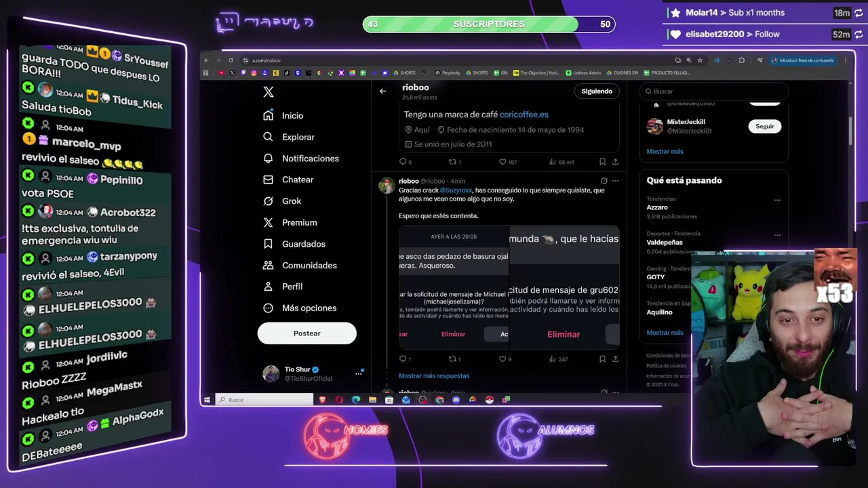Open coricoffee.es link in bio
Image resolution: width=868 pixels, height=488 pixels.
524,115
